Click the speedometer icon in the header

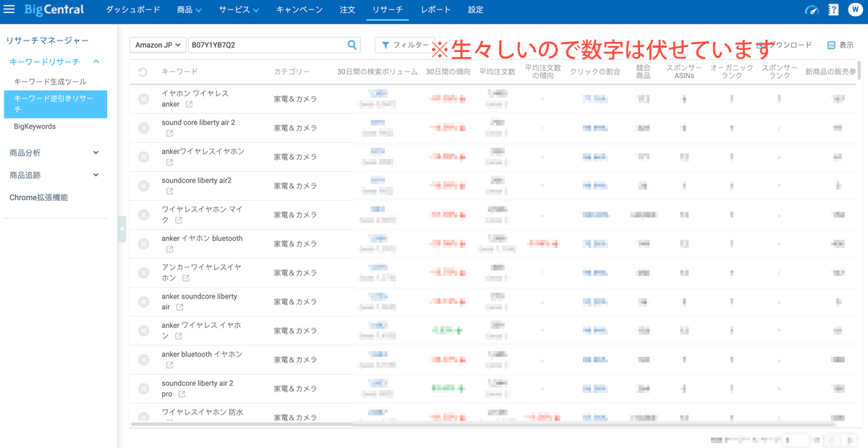[x=812, y=10]
